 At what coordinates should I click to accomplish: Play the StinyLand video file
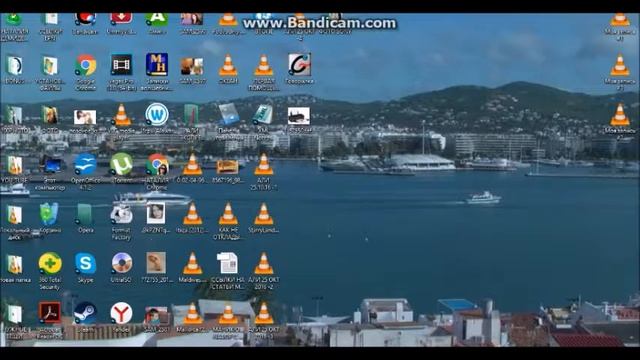coord(264,214)
